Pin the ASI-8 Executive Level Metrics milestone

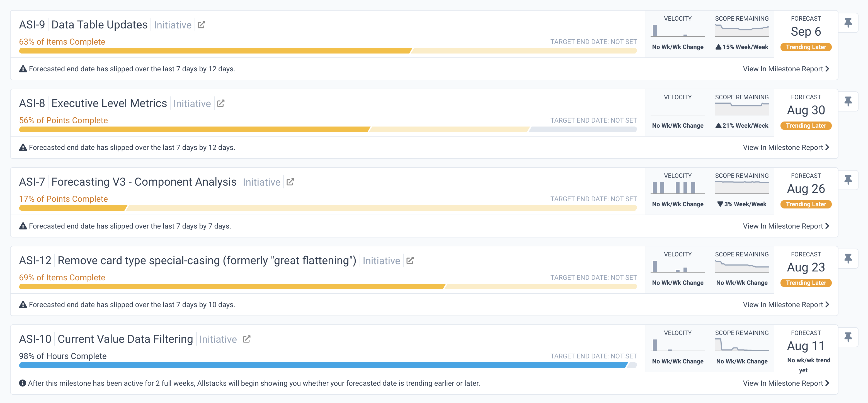click(x=848, y=101)
